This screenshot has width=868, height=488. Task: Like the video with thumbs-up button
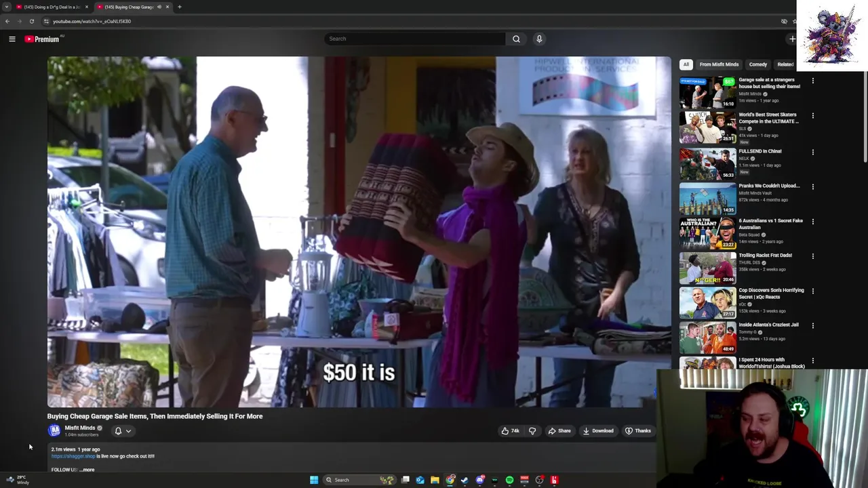coord(510,431)
